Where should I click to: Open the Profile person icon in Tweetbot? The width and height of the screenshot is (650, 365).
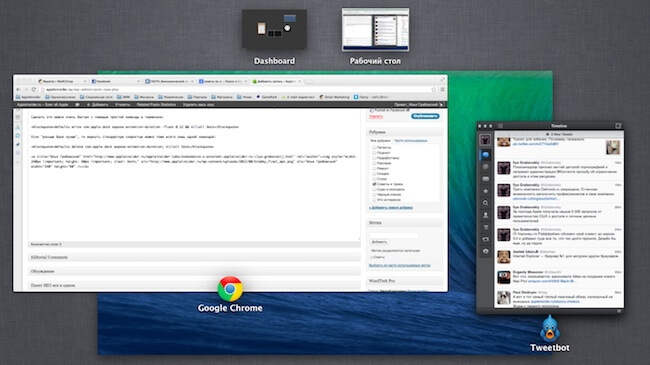tap(485, 215)
